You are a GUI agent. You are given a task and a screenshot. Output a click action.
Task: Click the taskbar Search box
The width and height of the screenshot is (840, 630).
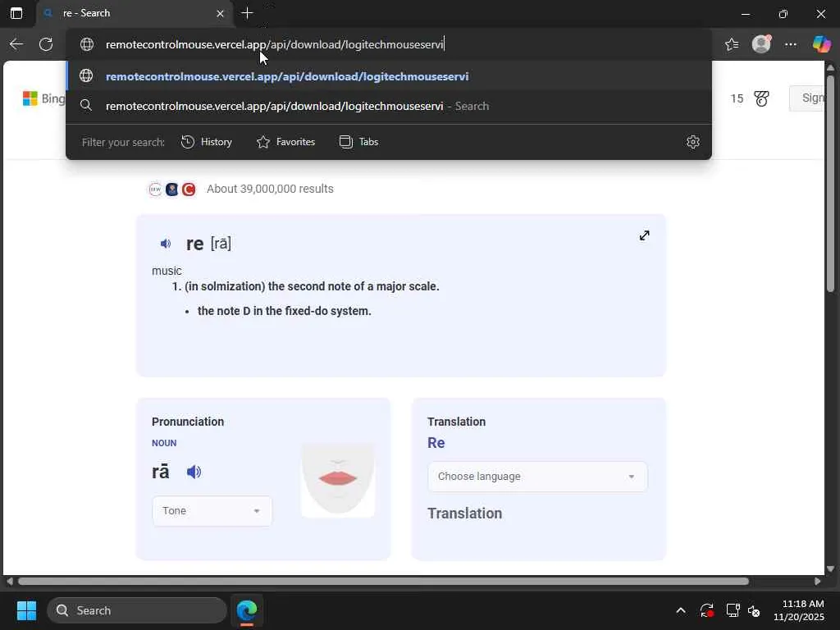click(137, 610)
